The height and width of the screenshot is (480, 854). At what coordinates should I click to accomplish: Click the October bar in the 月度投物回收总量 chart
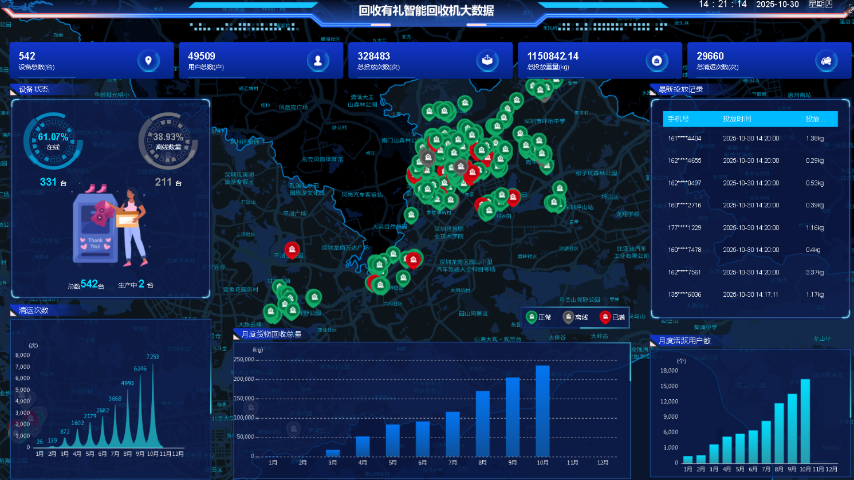(x=543, y=411)
